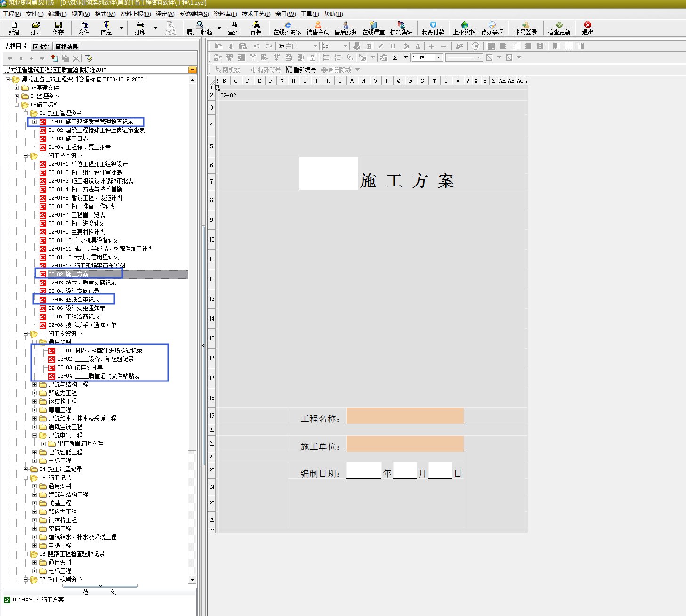This screenshot has height=616, width=686.
Task: Switch to the 查找结果 tab
Action: point(66,47)
